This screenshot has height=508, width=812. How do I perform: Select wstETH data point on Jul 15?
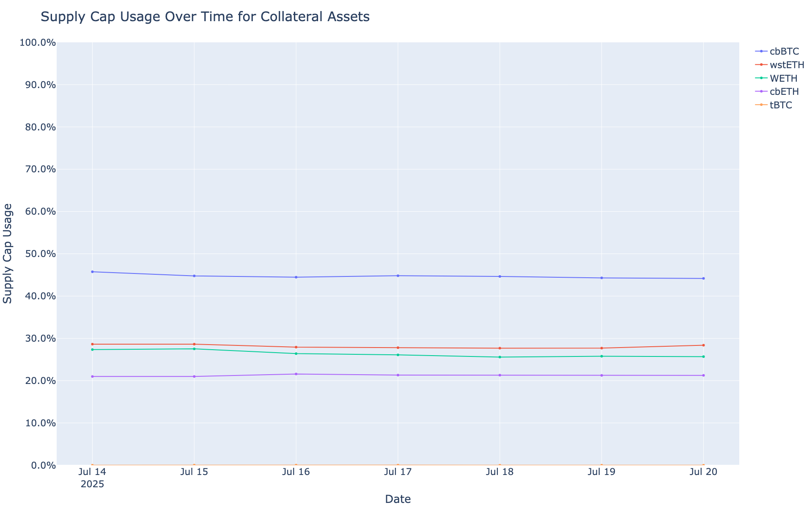click(194, 344)
